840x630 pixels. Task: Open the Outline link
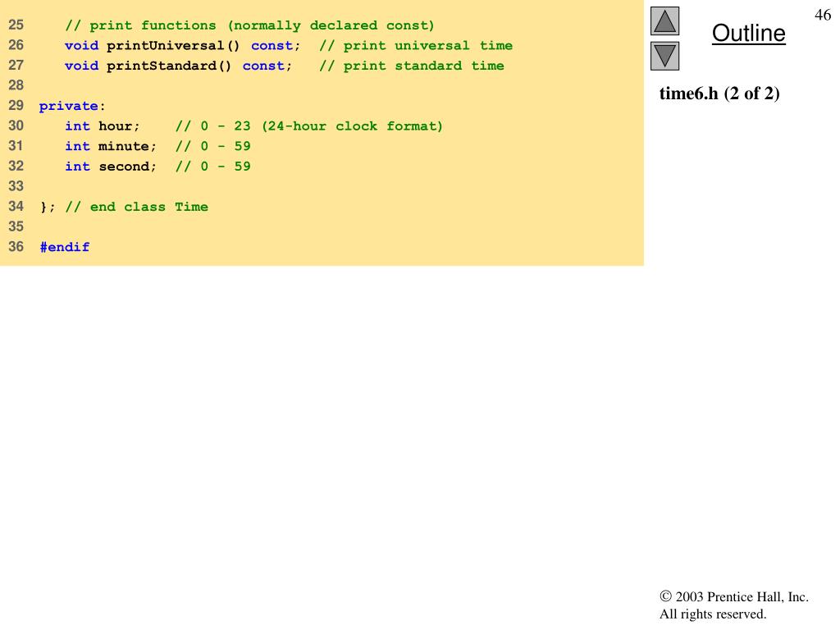click(748, 33)
